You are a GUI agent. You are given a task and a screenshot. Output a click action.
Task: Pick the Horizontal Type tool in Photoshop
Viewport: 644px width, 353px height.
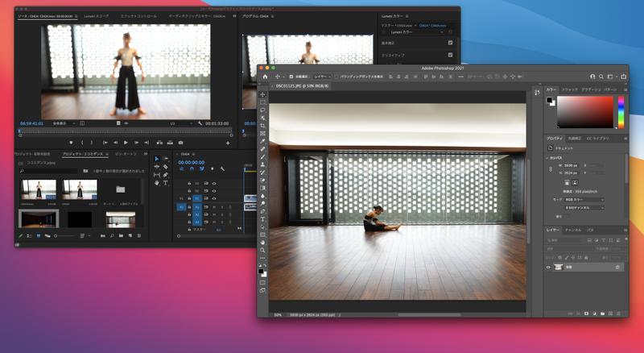click(x=262, y=219)
